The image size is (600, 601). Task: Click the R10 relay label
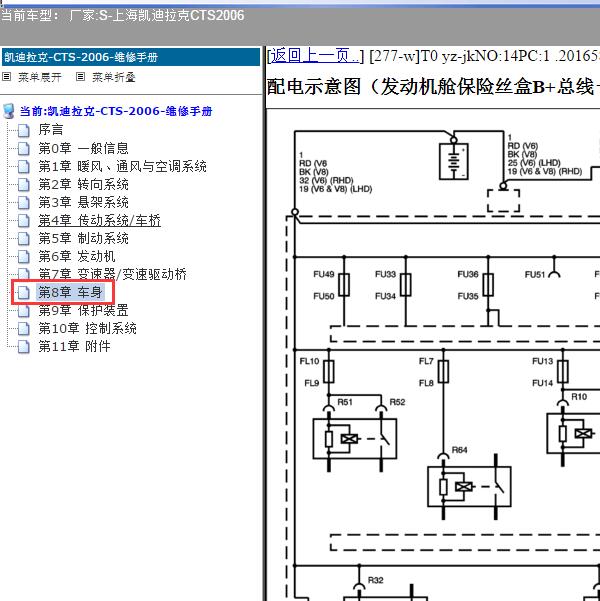pyautogui.click(x=579, y=397)
